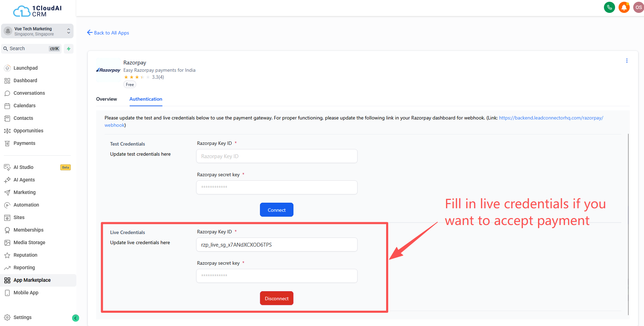Click the Sites icon in sidebar

click(x=7, y=217)
